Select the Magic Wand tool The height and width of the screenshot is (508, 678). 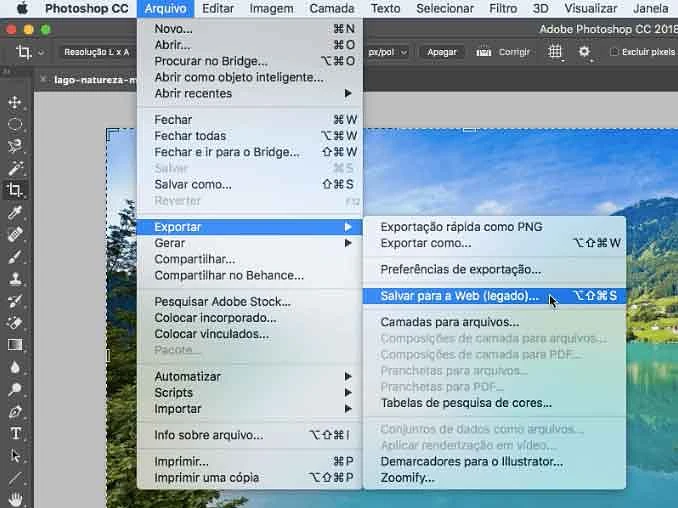15,168
